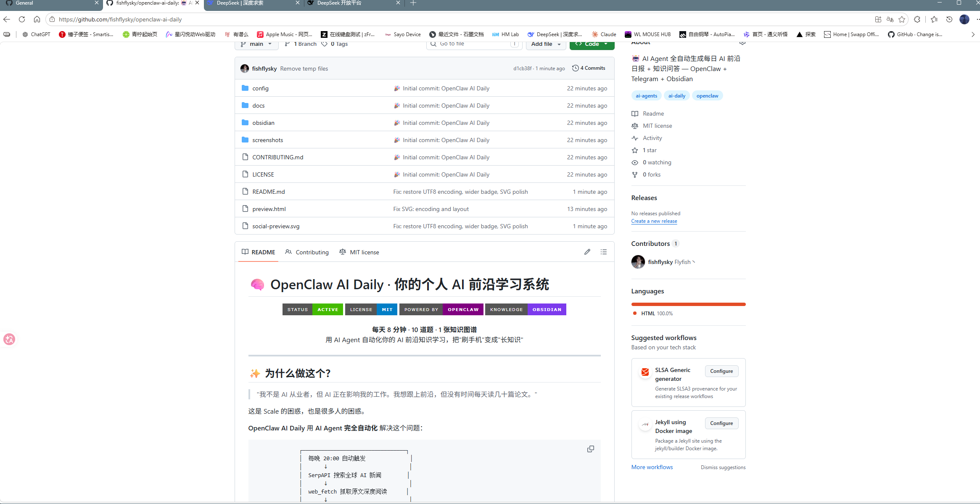This screenshot has width=980, height=504.
Task: Select the Contributing tab
Action: click(x=307, y=252)
